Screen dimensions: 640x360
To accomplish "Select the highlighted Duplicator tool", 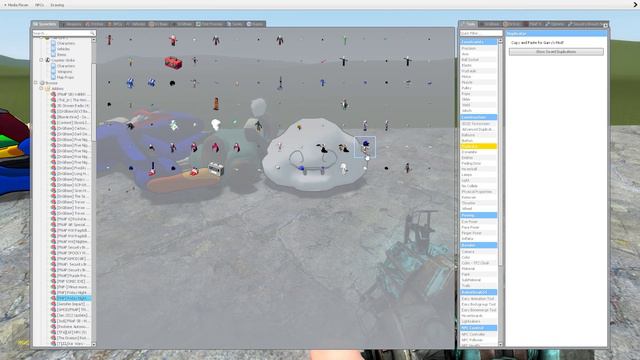I will pos(479,146).
